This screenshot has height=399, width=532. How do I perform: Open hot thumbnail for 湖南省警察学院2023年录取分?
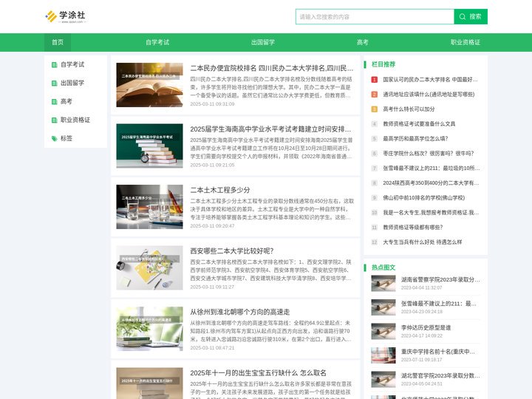click(x=383, y=283)
